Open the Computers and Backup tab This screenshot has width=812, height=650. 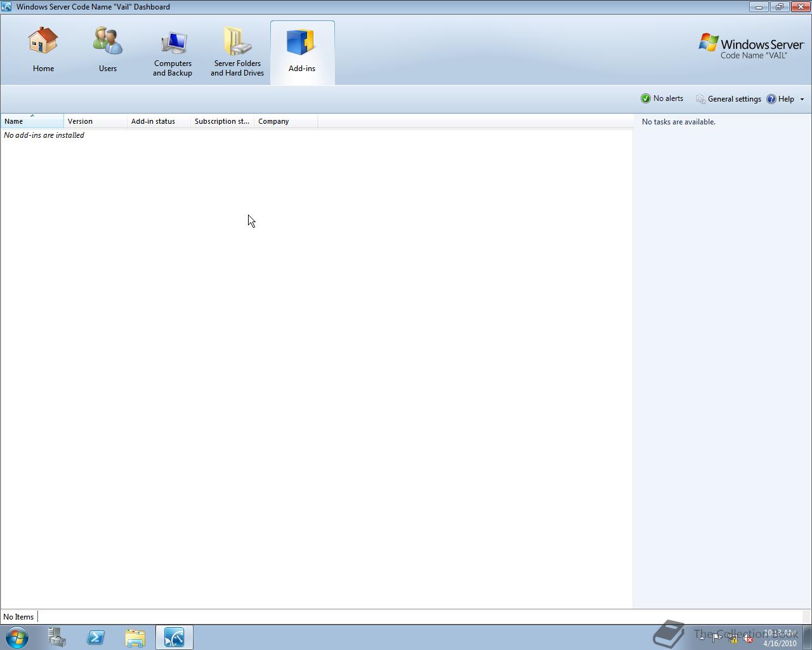173,52
